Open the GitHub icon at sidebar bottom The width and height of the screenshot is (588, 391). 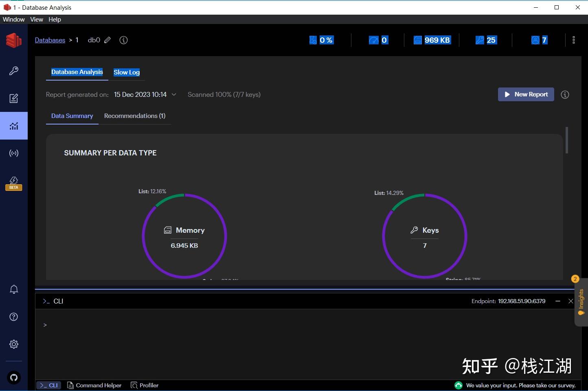click(x=14, y=378)
